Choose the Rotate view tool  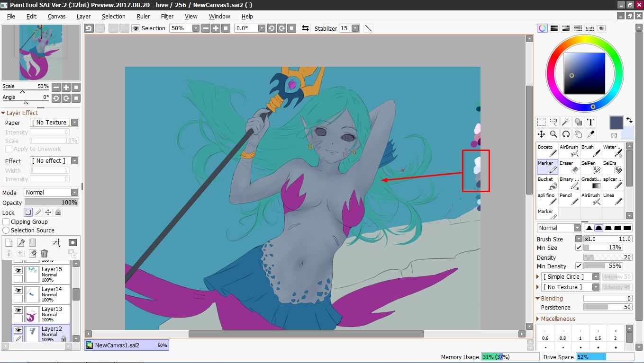566,134
